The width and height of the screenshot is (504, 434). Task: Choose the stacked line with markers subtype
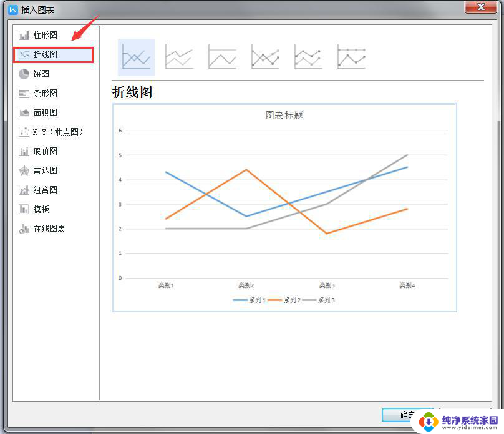pyautogui.click(x=308, y=57)
